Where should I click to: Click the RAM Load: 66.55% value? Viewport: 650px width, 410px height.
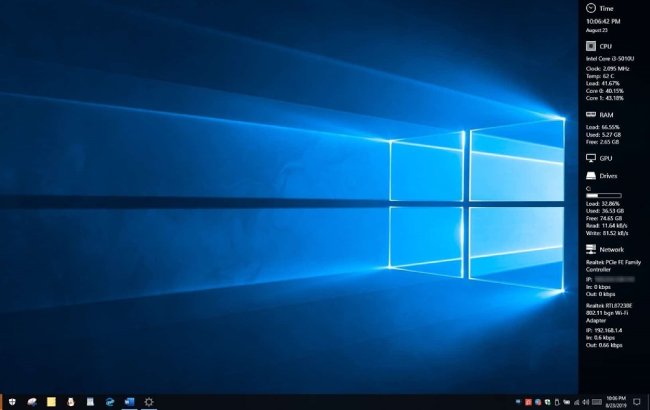[603, 127]
